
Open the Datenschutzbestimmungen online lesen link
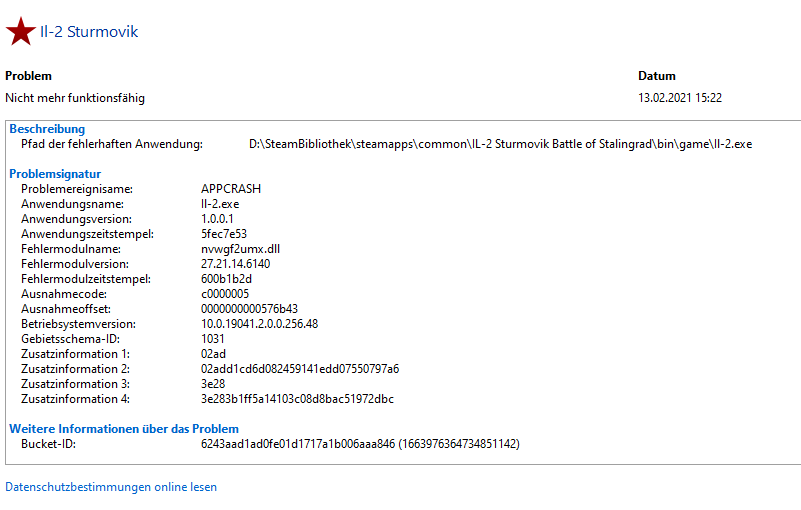(x=111, y=487)
